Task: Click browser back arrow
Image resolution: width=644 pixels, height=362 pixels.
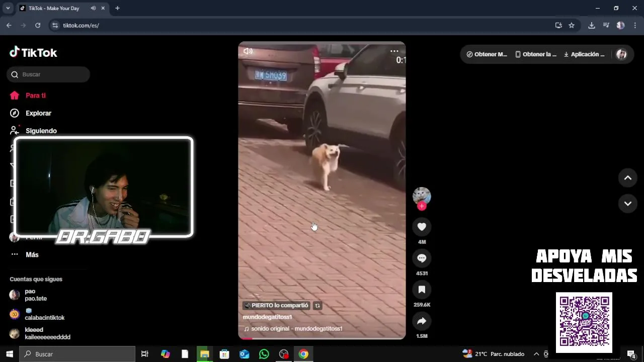Action: (x=9, y=25)
